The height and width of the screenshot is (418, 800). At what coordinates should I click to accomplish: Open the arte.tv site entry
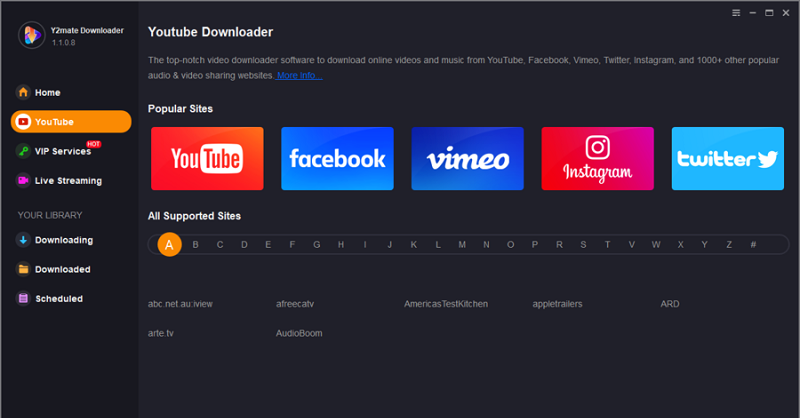point(161,333)
